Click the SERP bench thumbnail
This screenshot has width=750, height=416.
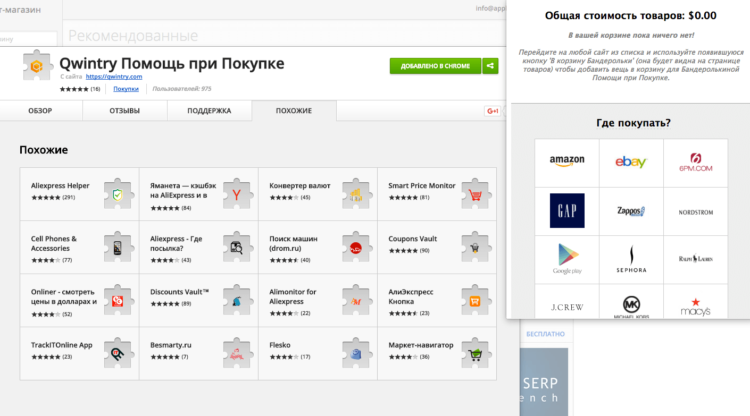[544, 382]
